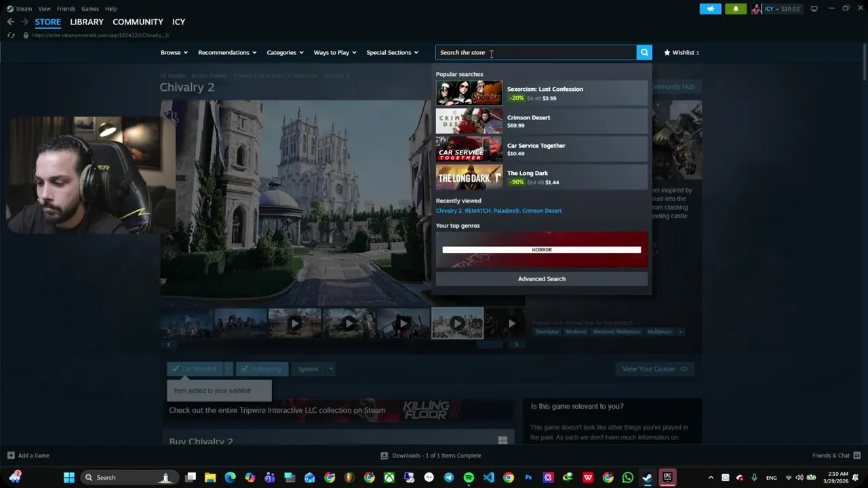This screenshot has height=488, width=868.
Task: Switch to Big Picture mode icon
Action: 814,9
